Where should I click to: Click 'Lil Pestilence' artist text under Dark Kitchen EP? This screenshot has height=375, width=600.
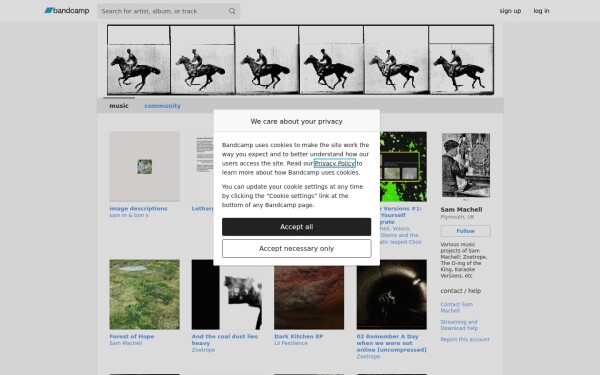(x=290, y=343)
